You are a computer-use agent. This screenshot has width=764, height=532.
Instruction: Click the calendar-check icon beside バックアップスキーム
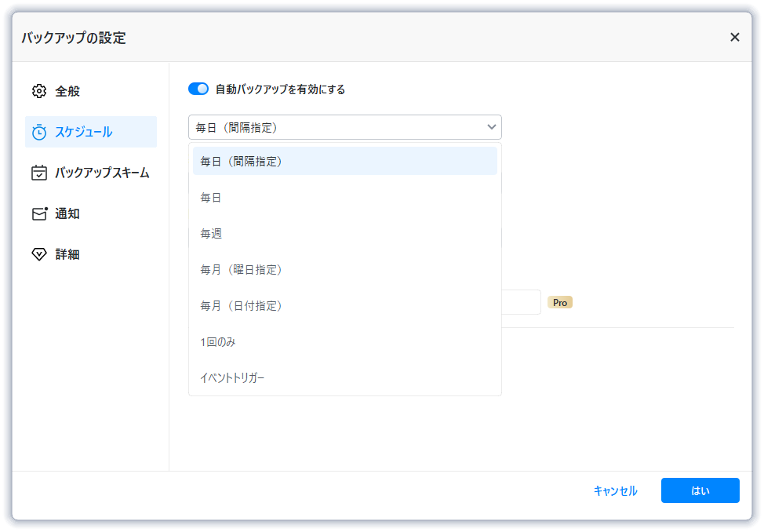point(38,173)
